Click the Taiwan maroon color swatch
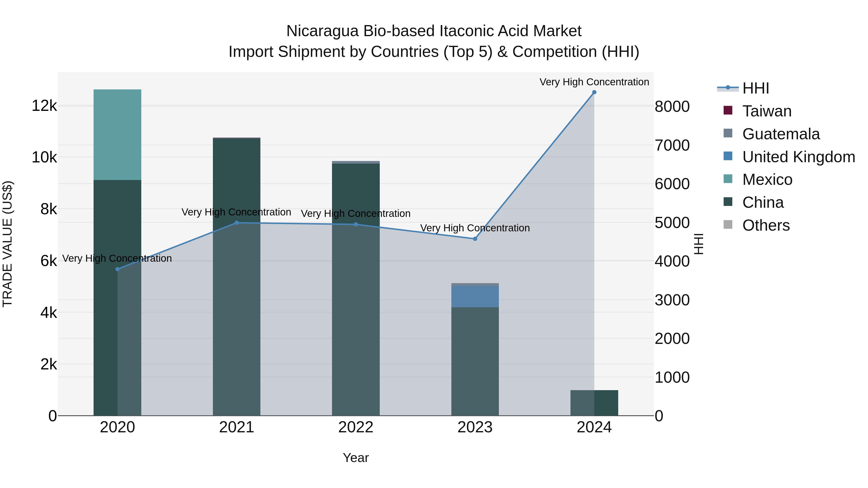 728,110
